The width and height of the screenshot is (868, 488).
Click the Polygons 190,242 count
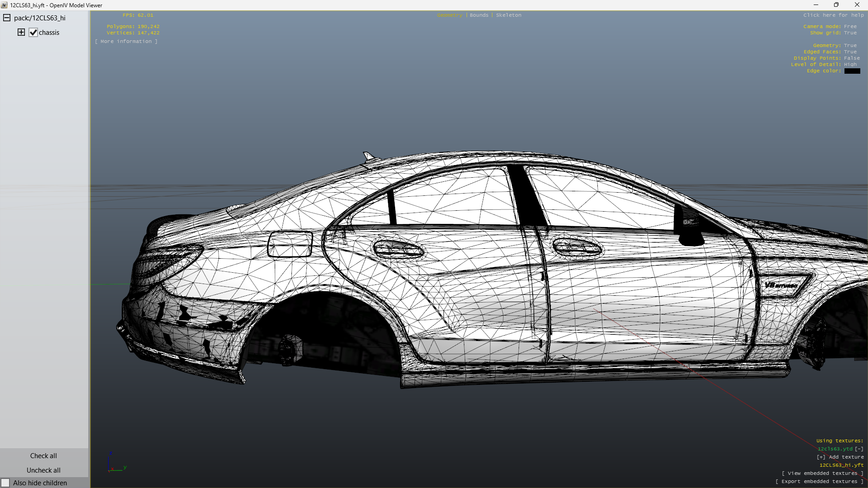(133, 27)
